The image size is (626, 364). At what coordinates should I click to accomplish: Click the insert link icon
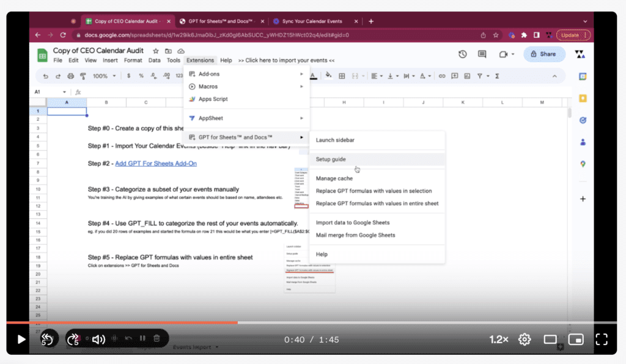point(442,76)
